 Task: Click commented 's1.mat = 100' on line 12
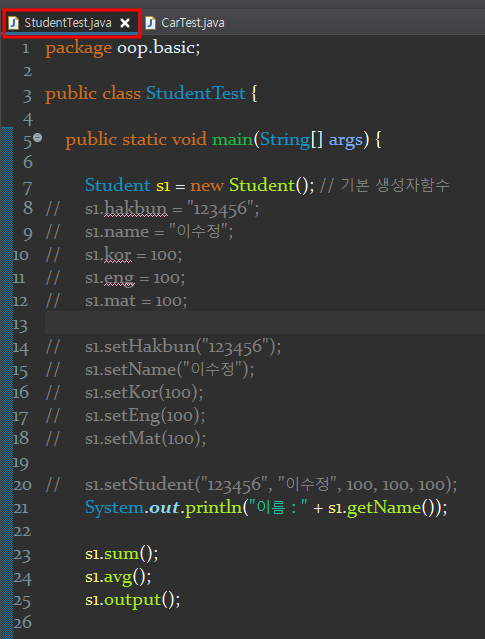(x=135, y=301)
